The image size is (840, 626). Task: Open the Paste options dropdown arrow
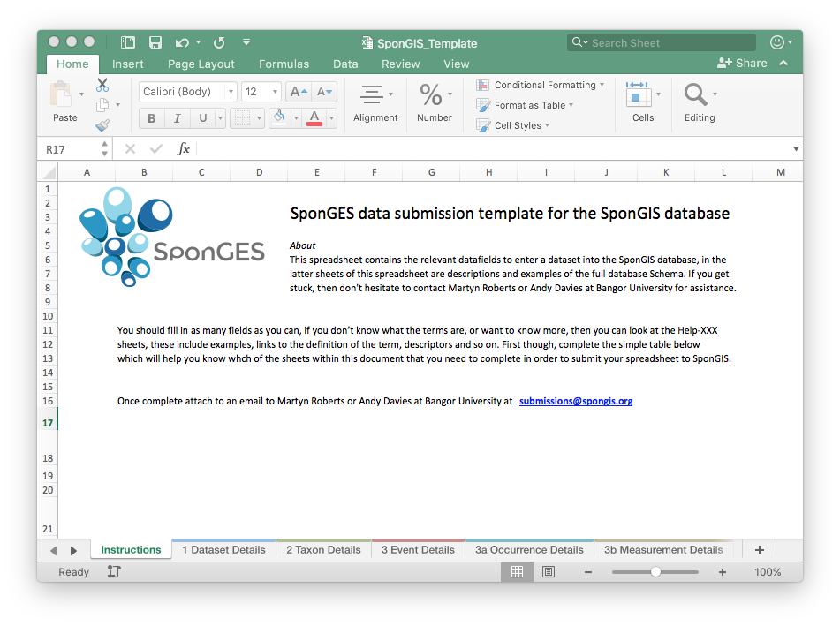pos(81,94)
